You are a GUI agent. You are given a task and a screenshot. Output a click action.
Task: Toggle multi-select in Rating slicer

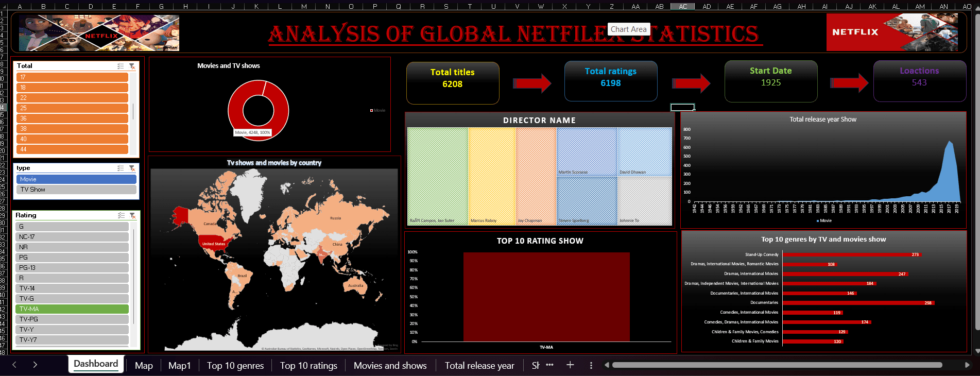[121, 215]
